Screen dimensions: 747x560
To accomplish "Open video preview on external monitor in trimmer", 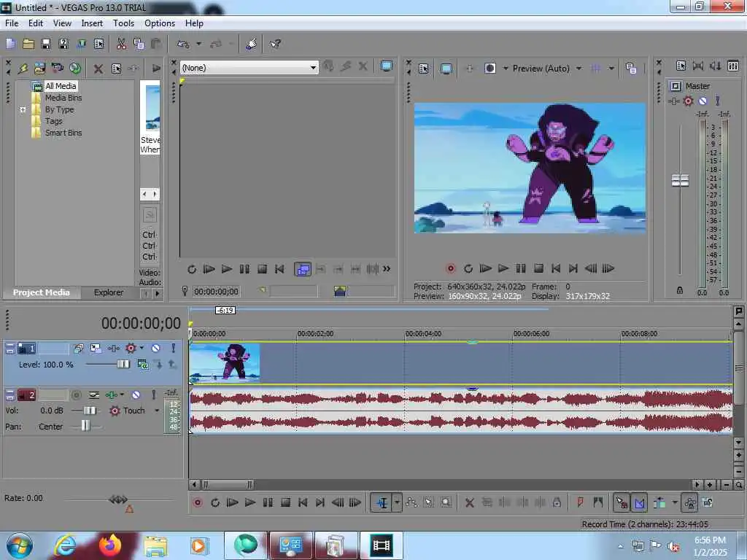I will tap(387, 66).
